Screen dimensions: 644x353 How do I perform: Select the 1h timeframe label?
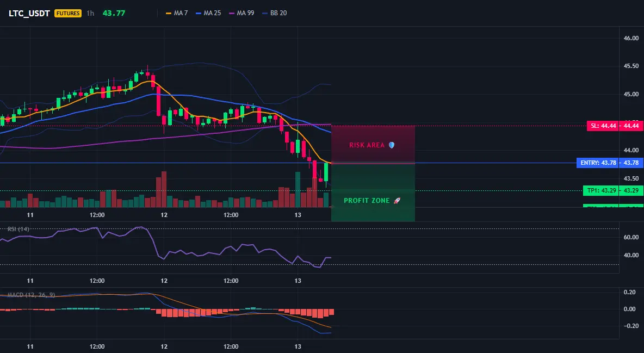pyautogui.click(x=90, y=13)
